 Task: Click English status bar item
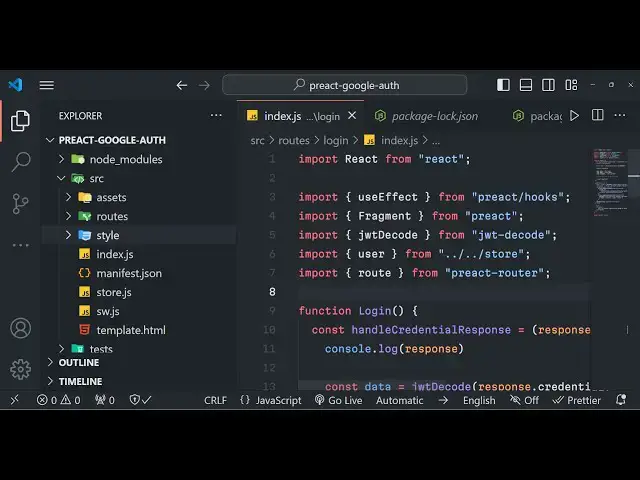tap(479, 400)
